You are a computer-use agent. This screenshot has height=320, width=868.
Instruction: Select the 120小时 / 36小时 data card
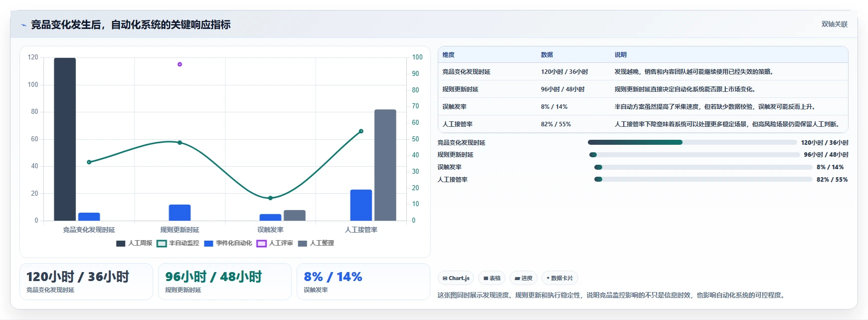[x=86, y=282]
